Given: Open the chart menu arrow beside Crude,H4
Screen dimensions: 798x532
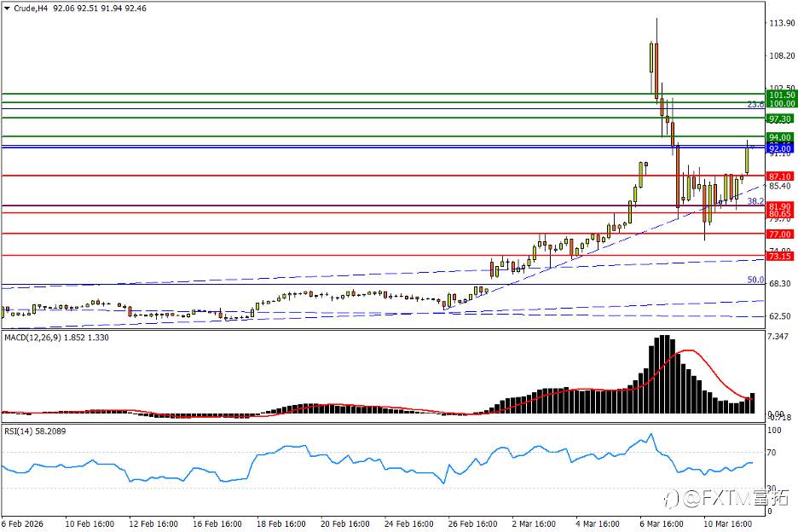Looking at the screenshot, I should point(7,9).
